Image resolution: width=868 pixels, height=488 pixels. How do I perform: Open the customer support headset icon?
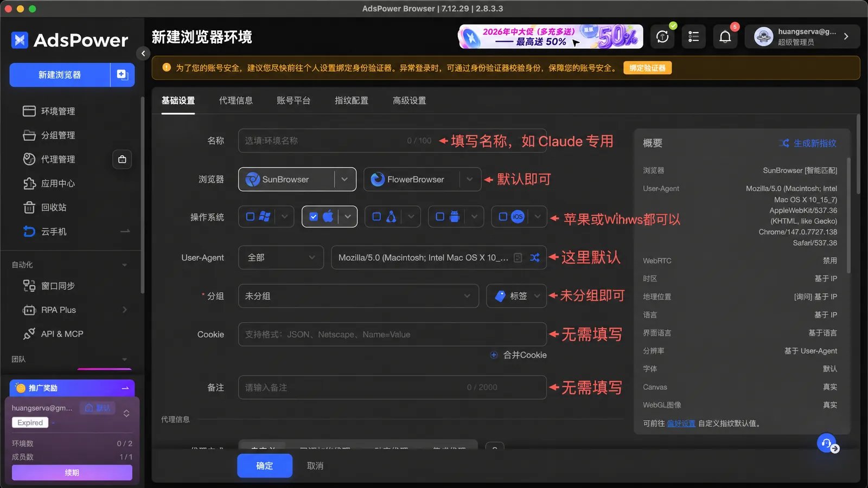[x=827, y=444]
